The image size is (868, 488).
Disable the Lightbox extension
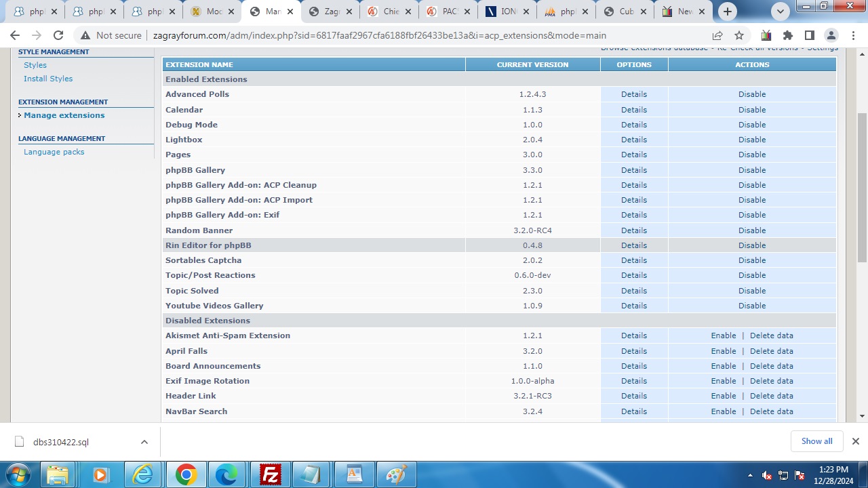tap(751, 140)
